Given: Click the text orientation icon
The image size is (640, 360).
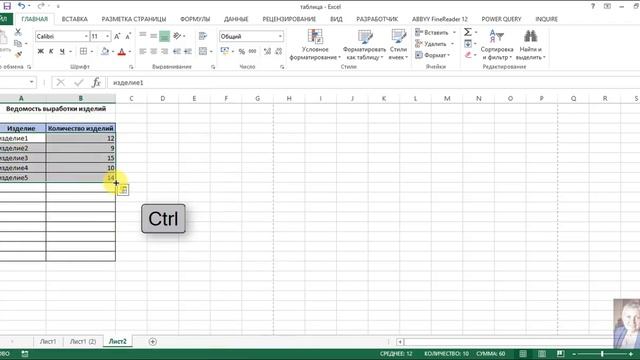Looking at the screenshot, I should [x=177, y=36].
